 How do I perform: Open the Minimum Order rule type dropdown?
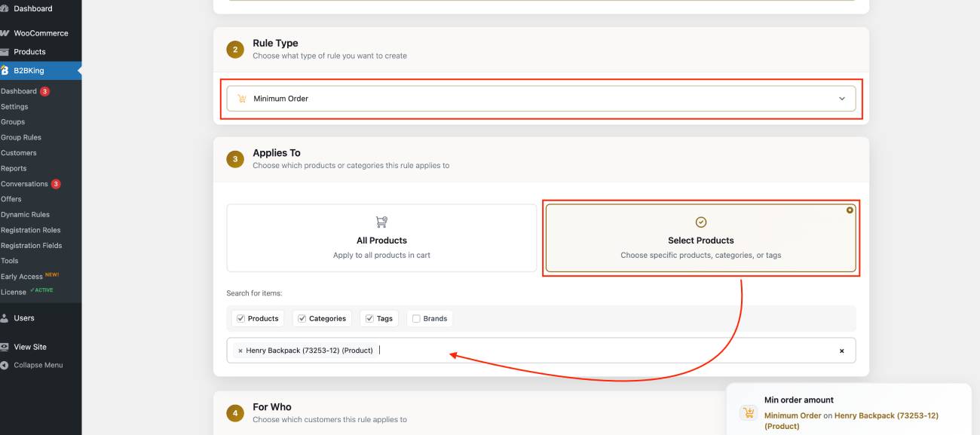coord(541,98)
